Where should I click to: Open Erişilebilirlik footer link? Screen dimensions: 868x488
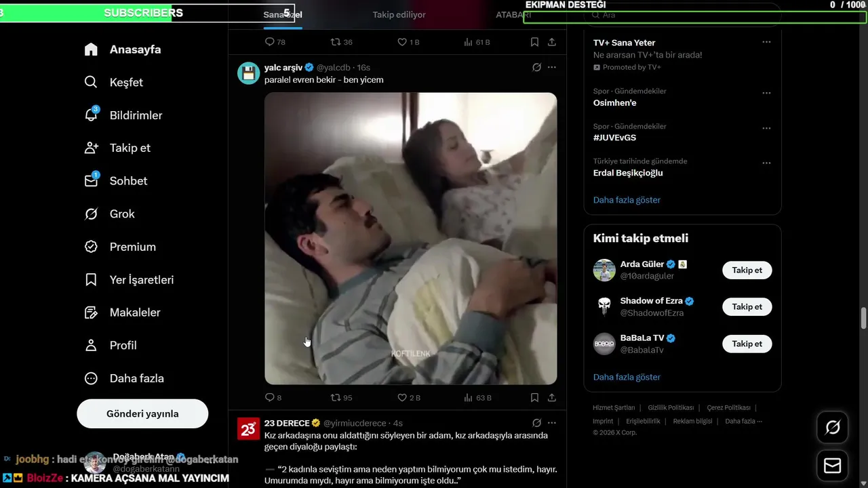pyautogui.click(x=643, y=422)
